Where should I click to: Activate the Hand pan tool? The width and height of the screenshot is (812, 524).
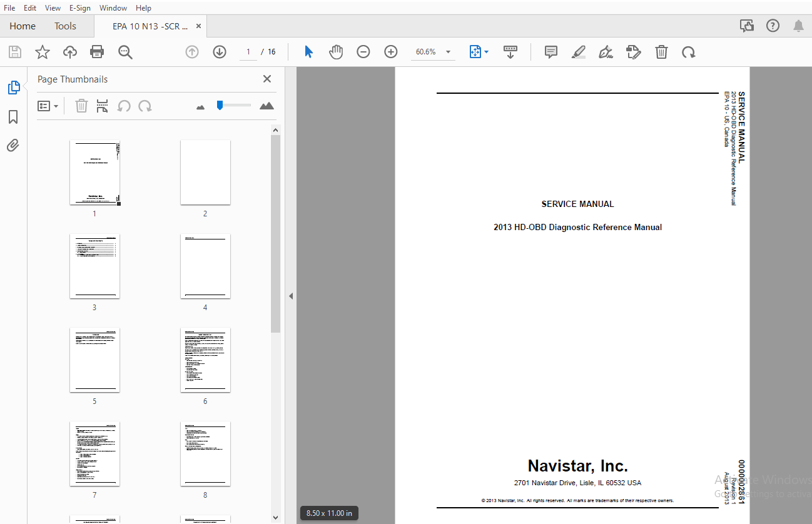click(x=336, y=52)
